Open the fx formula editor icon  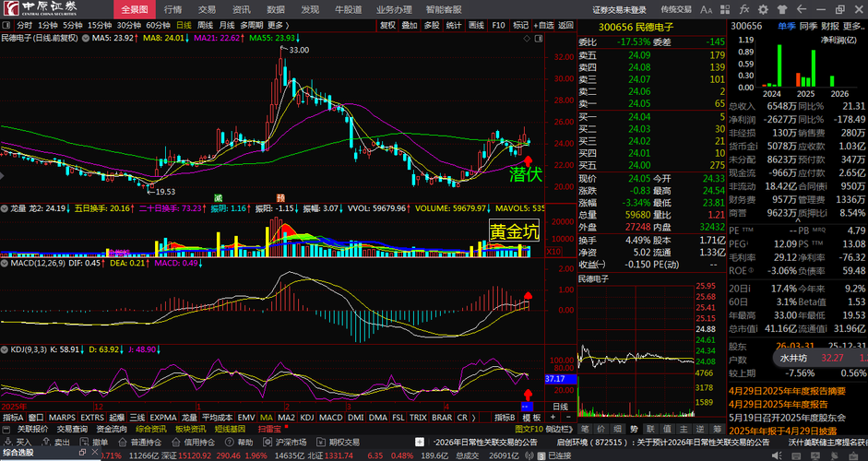[744, 9]
